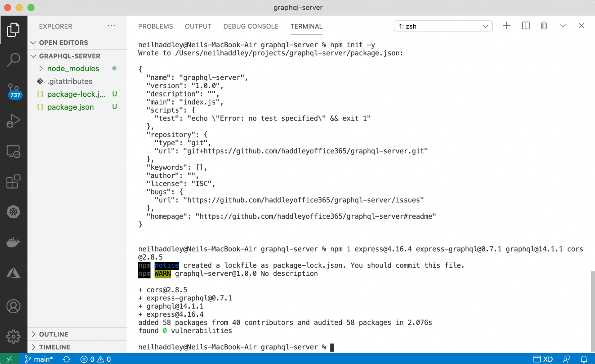The width and height of the screenshot is (595, 364).
Task: Select the Terminal tab
Action: click(x=306, y=26)
